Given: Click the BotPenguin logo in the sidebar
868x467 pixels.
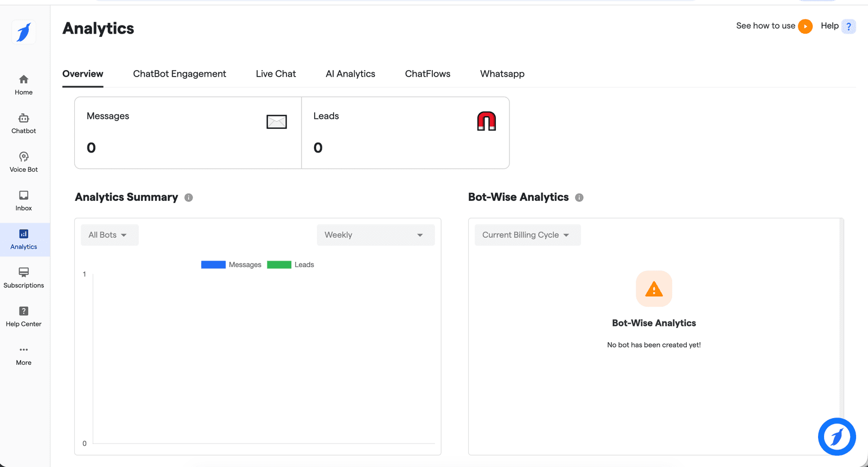Looking at the screenshot, I should coord(24,32).
